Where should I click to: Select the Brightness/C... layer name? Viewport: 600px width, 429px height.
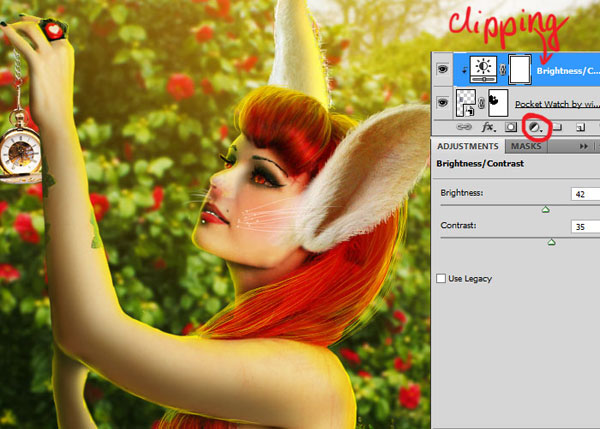tap(568, 70)
